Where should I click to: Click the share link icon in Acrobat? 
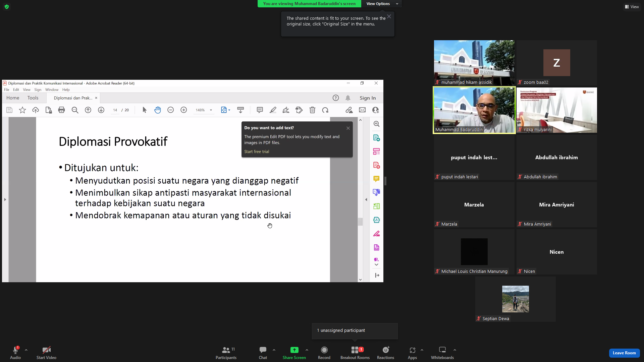point(349,110)
